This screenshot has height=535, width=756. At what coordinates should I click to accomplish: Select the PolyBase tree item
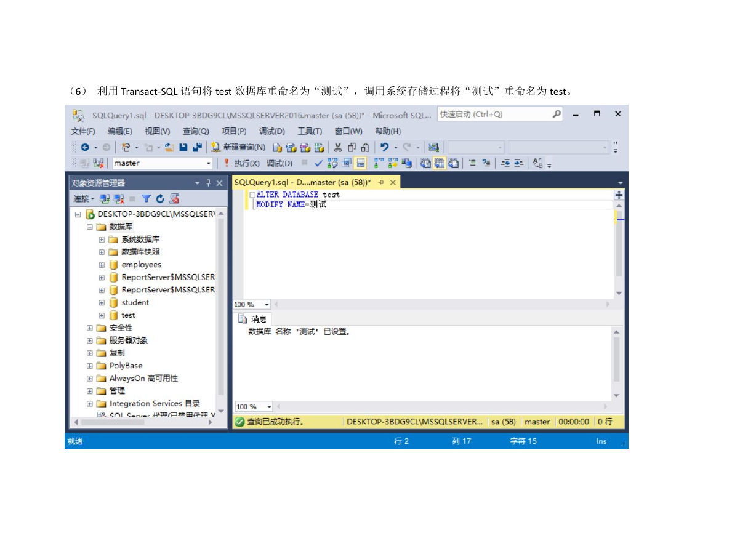coord(126,366)
